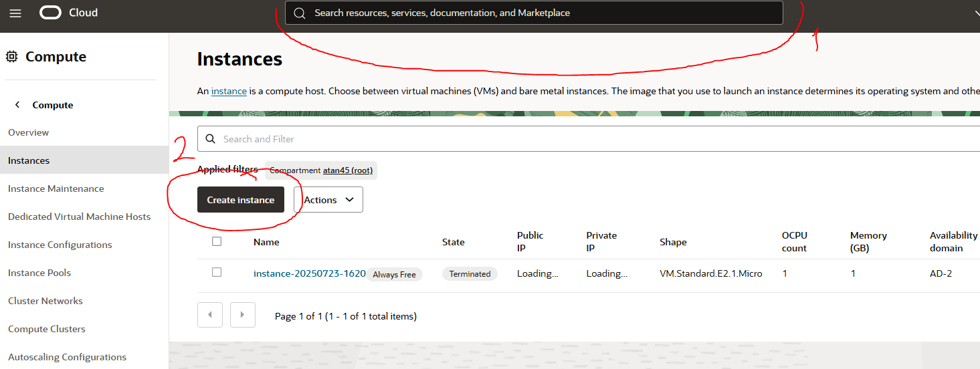Open the Overview page in sidebar
The width and height of the screenshot is (980, 369).
pos(28,132)
